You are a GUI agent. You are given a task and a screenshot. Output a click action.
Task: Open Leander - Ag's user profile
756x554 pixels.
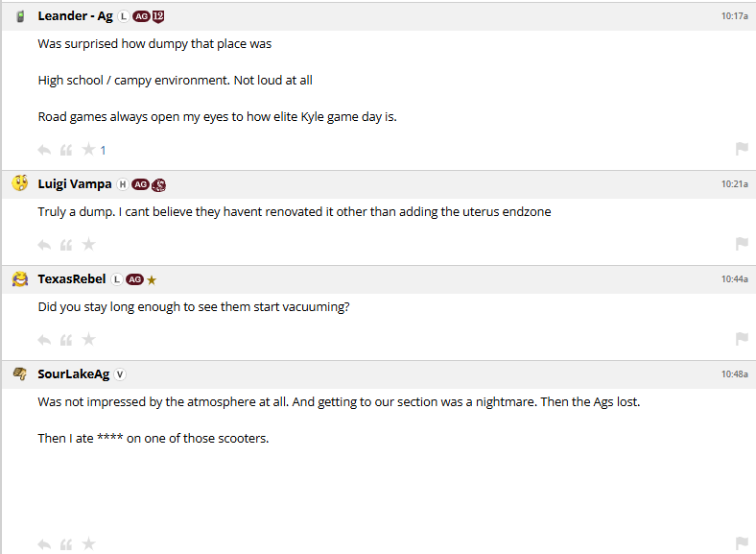pos(75,16)
